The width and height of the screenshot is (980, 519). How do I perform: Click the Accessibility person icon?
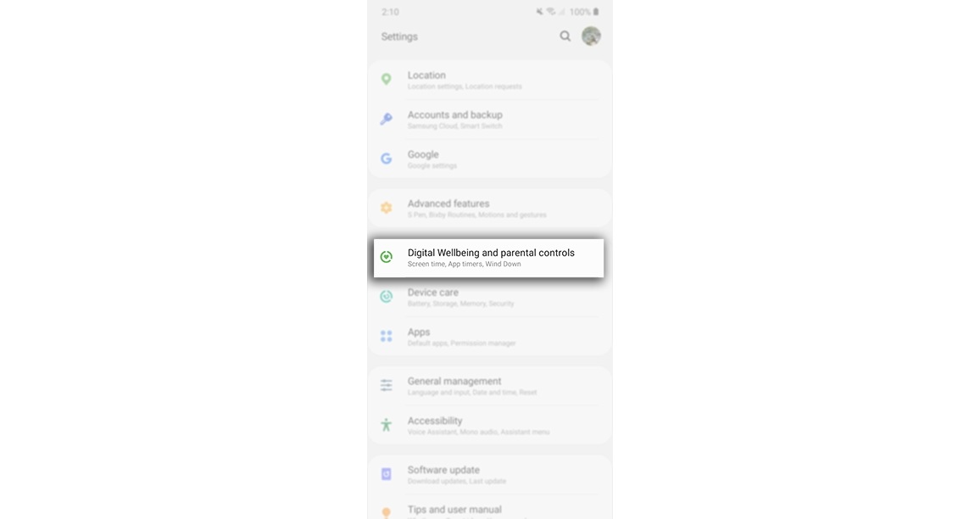(387, 425)
